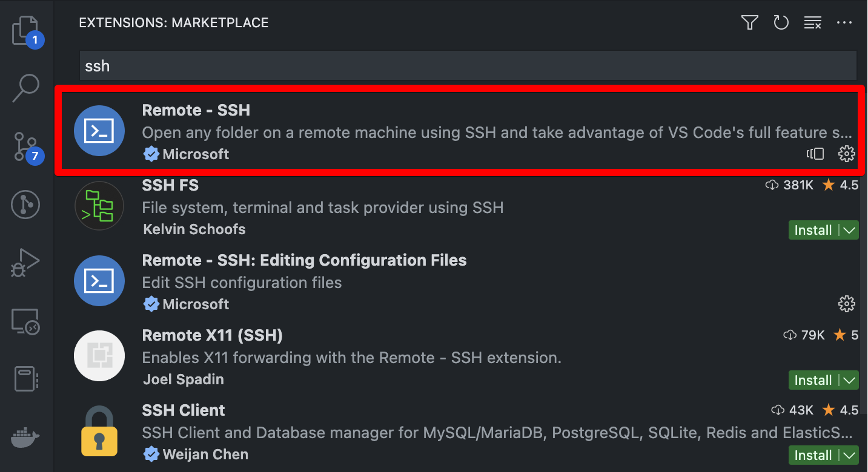Open the Remote Explorer view
The image size is (868, 472).
(25, 321)
